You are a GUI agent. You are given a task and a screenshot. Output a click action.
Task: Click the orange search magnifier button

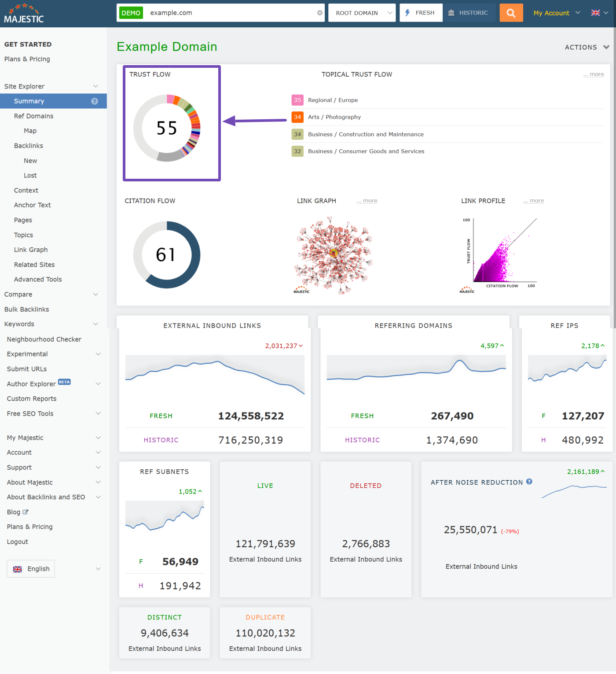[511, 13]
